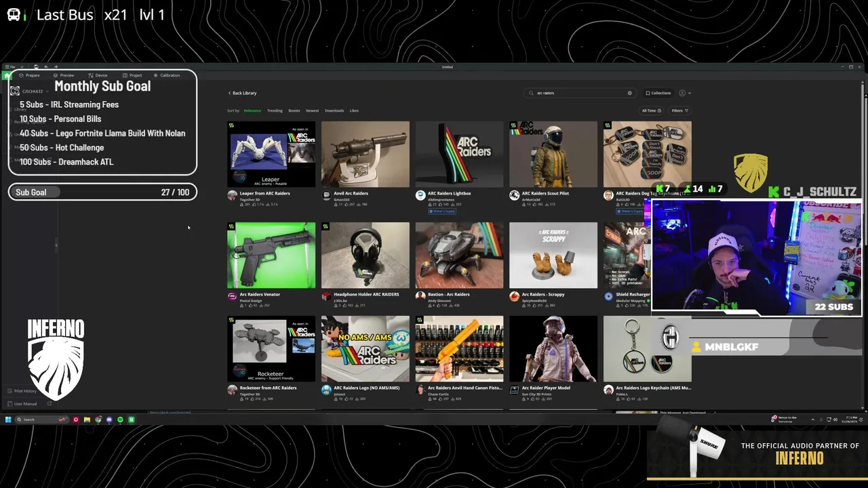Switch to the Project tab

(x=132, y=75)
